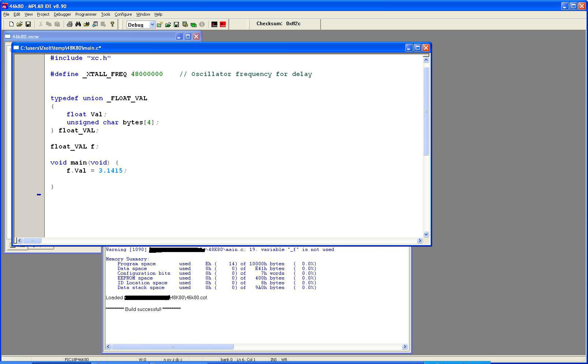Click the greyed info icon
The image size is (588, 364).
click(202, 25)
